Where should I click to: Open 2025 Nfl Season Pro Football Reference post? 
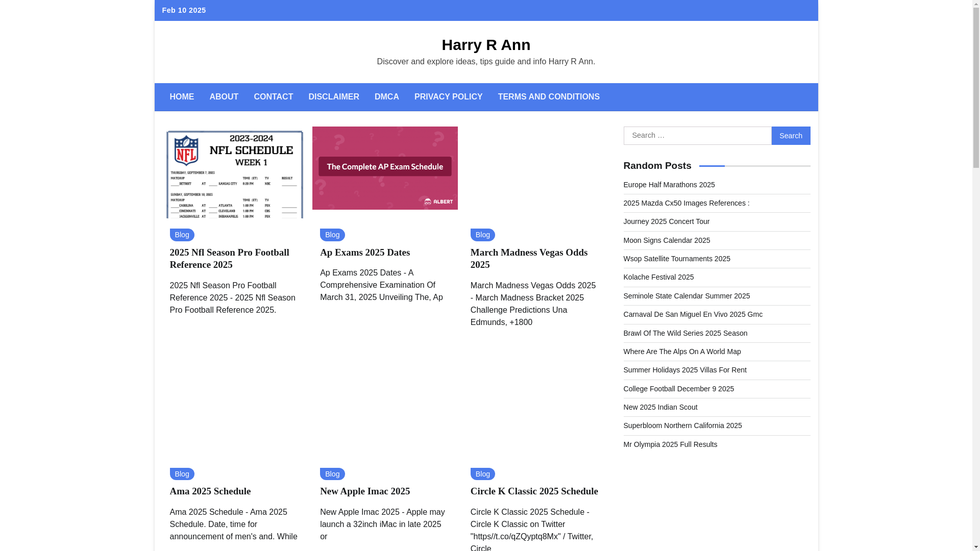[x=229, y=259]
